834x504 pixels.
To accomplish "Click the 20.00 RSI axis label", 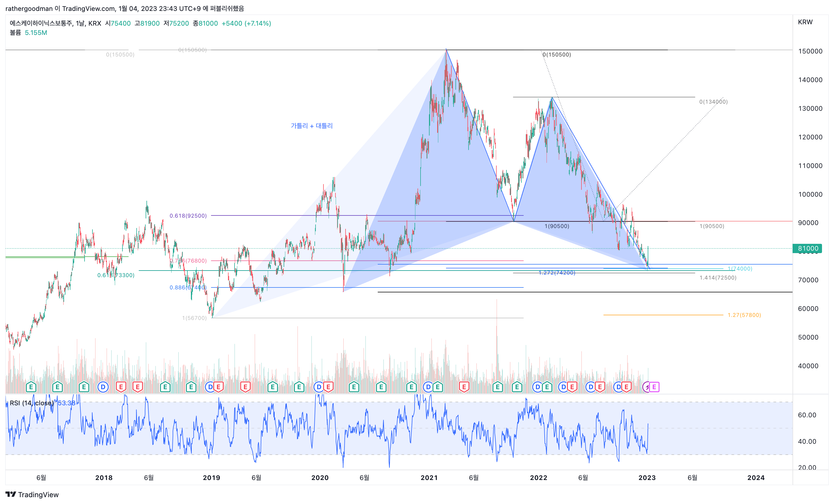I will (807, 467).
